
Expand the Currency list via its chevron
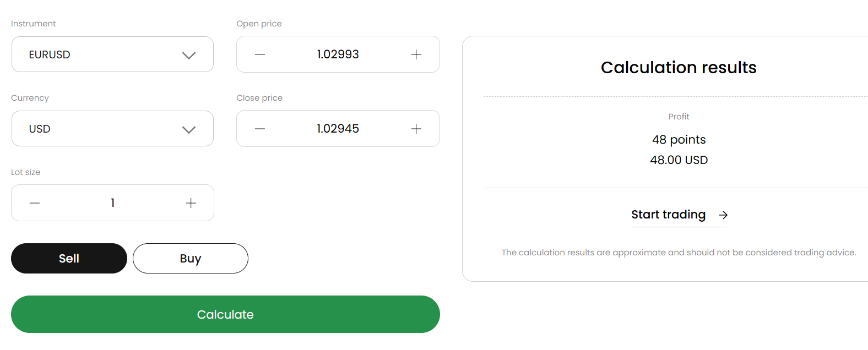tap(189, 129)
